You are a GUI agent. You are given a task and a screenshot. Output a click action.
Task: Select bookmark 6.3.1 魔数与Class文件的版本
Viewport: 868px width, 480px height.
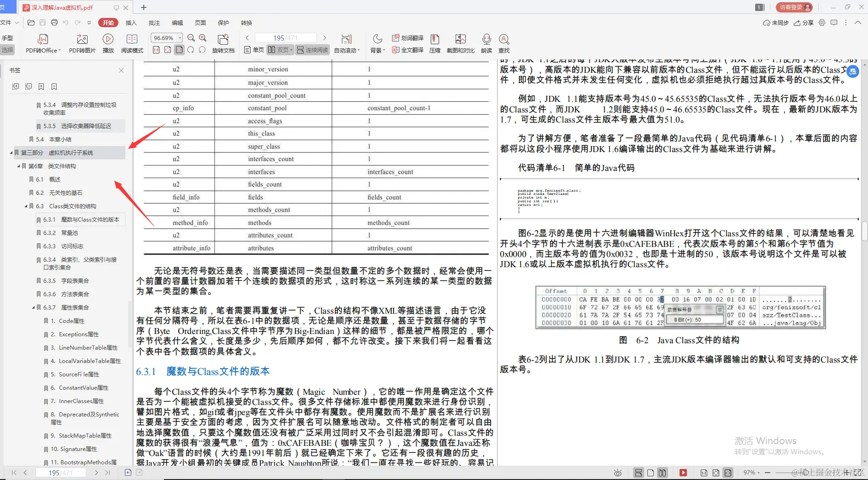80,219
